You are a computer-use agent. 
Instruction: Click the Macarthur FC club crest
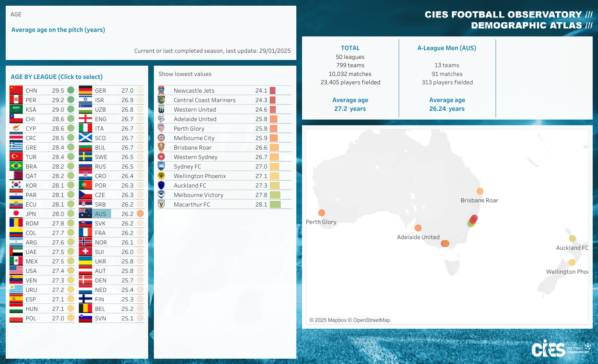click(161, 204)
